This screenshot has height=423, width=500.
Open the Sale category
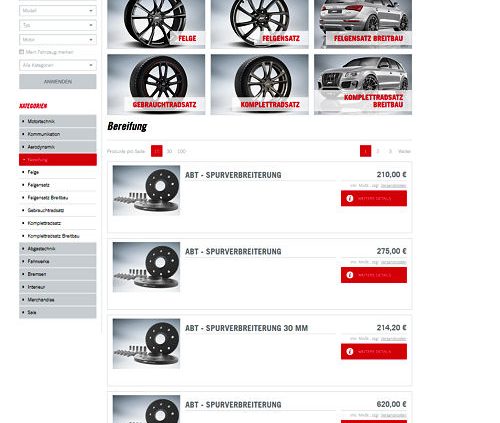(x=58, y=312)
